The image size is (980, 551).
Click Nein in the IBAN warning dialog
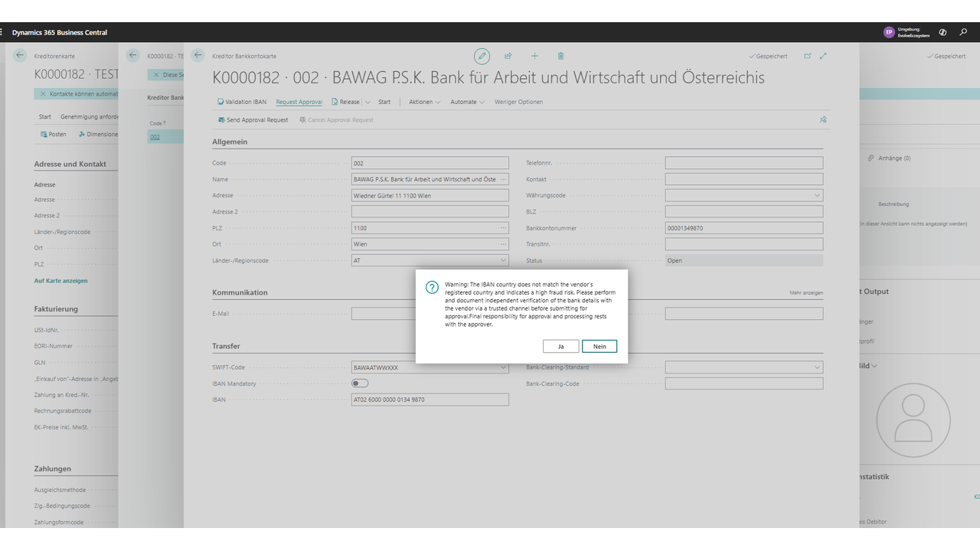[599, 347]
